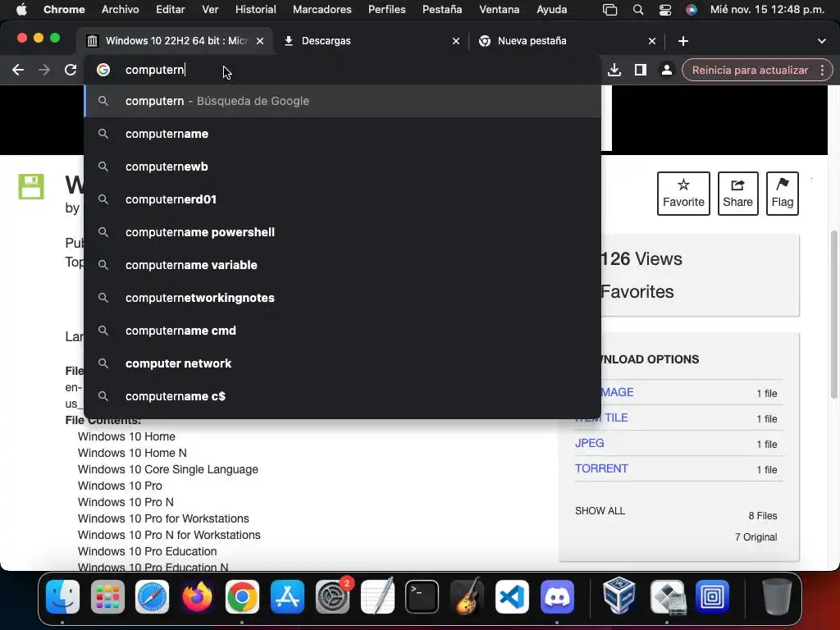840x630 pixels.
Task: Click the address bar containing computern
Action: [343, 70]
